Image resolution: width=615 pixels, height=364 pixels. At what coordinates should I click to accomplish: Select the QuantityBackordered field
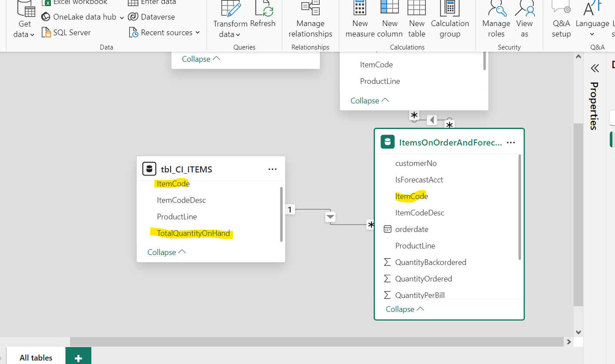tap(431, 262)
